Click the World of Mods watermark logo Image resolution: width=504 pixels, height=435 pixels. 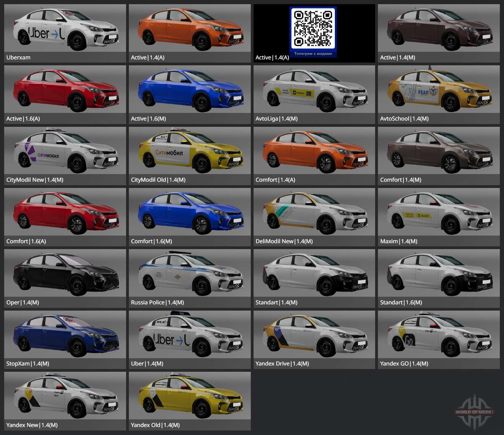[x=474, y=412]
